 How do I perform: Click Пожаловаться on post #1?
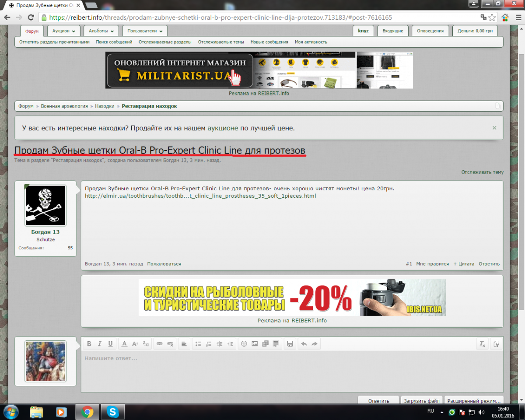164,264
